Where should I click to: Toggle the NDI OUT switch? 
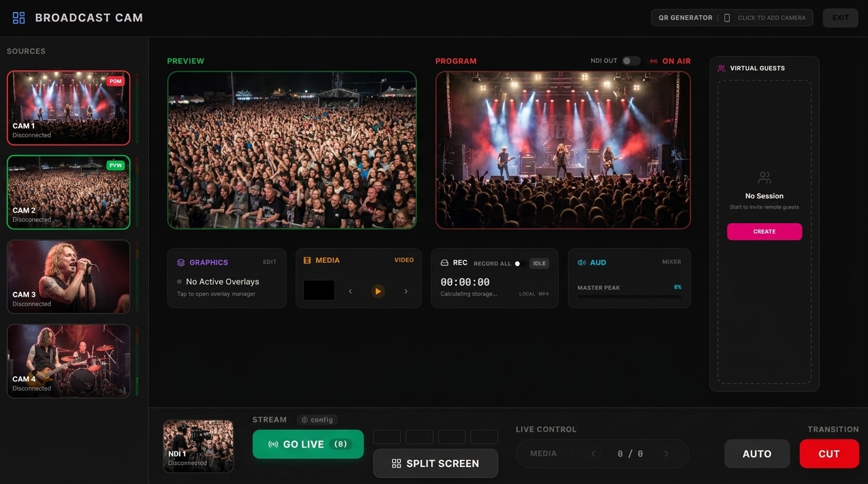point(631,61)
